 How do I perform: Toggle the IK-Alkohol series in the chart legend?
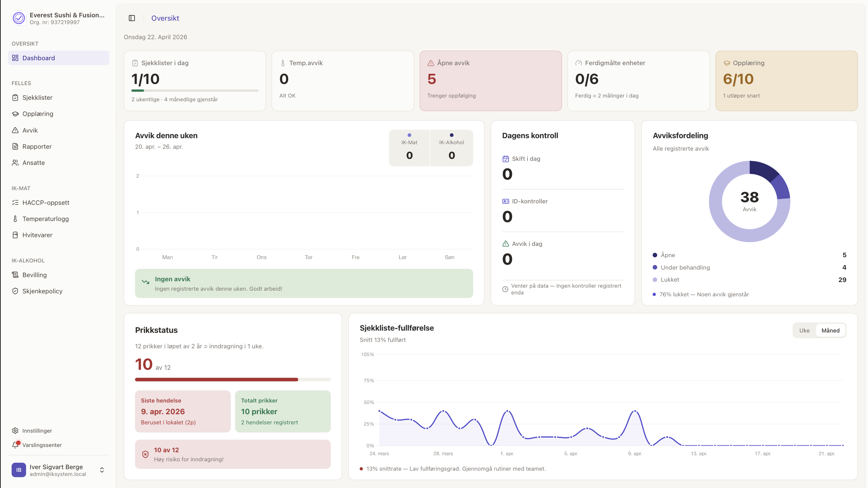coord(451,148)
